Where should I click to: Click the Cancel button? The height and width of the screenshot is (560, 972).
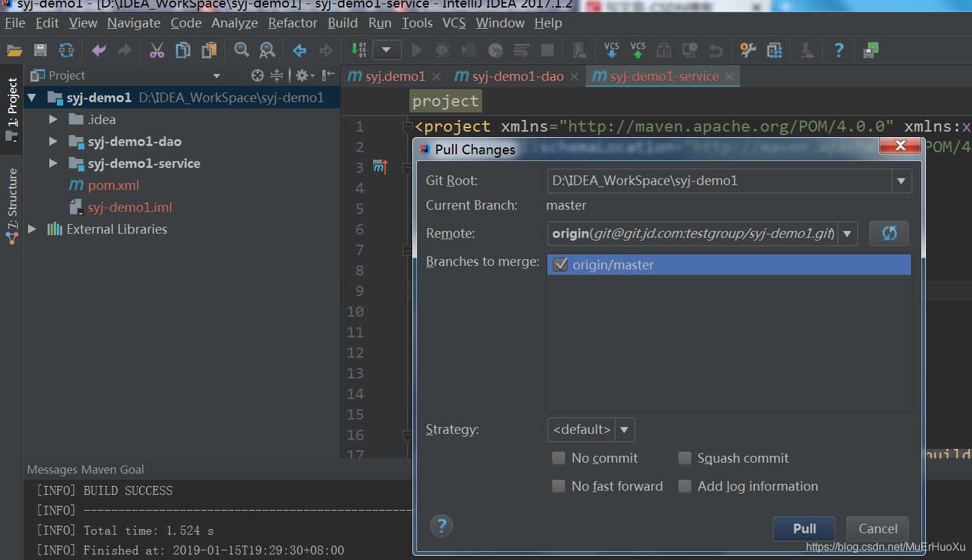[877, 528]
